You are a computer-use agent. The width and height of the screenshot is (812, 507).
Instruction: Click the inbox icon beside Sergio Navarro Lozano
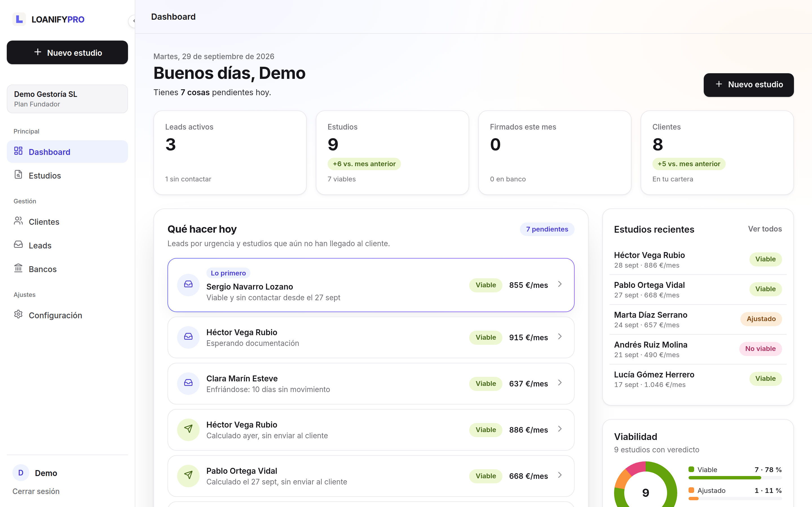pyautogui.click(x=188, y=285)
